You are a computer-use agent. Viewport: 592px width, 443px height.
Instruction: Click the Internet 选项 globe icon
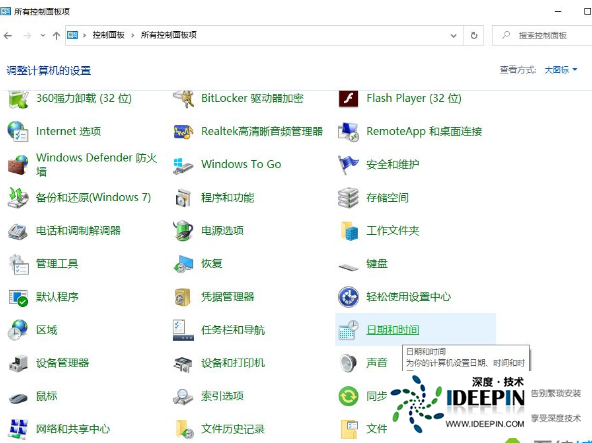pos(18,131)
